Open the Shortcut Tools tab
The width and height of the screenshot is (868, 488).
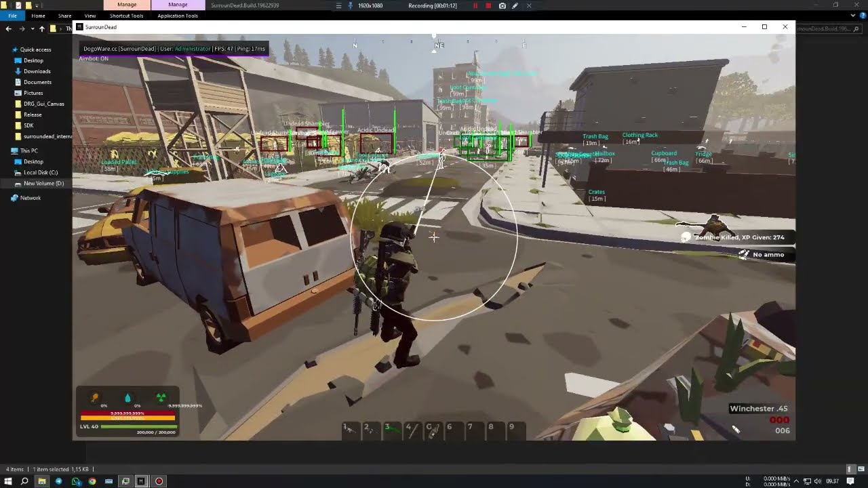[x=127, y=16]
